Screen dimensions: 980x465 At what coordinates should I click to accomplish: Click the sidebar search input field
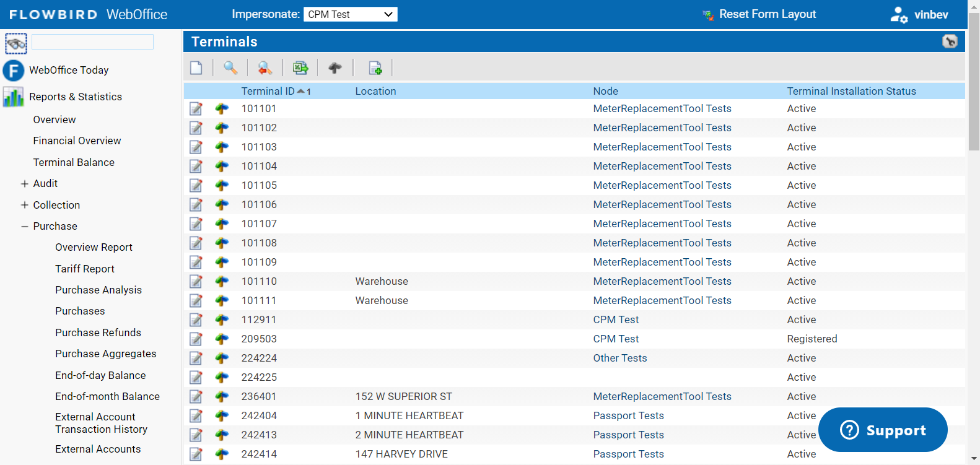click(93, 42)
